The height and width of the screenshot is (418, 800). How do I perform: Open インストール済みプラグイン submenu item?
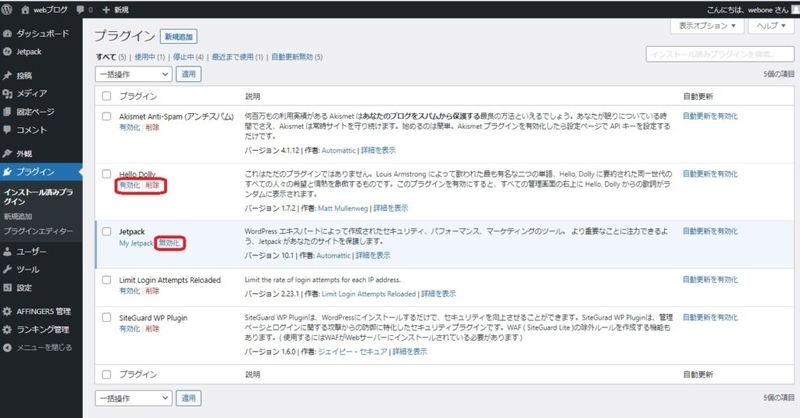(39, 196)
